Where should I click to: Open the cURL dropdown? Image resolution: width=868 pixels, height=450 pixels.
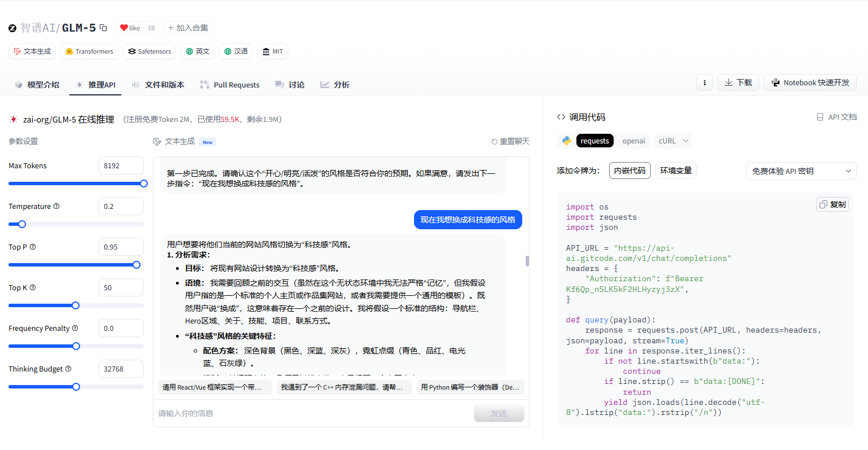[x=673, y=141]
